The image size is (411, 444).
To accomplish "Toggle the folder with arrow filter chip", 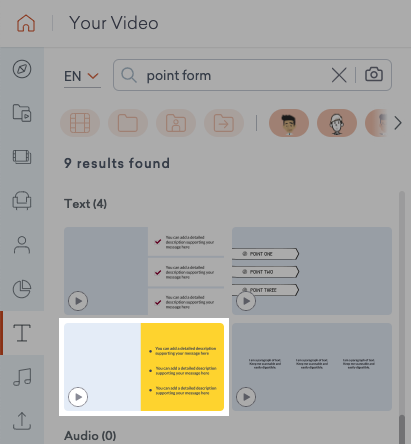I will click(x=224, y=123).
